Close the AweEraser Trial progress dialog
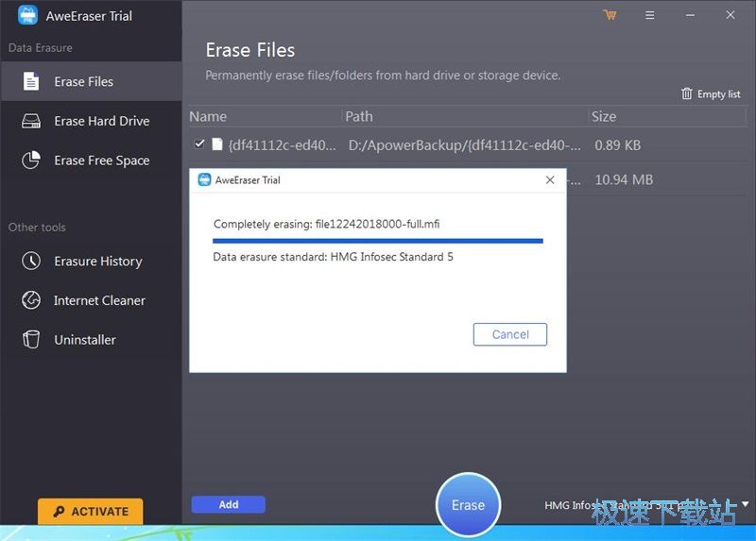The width and height of the screenshot is (756, 541). tap(550, 179)
